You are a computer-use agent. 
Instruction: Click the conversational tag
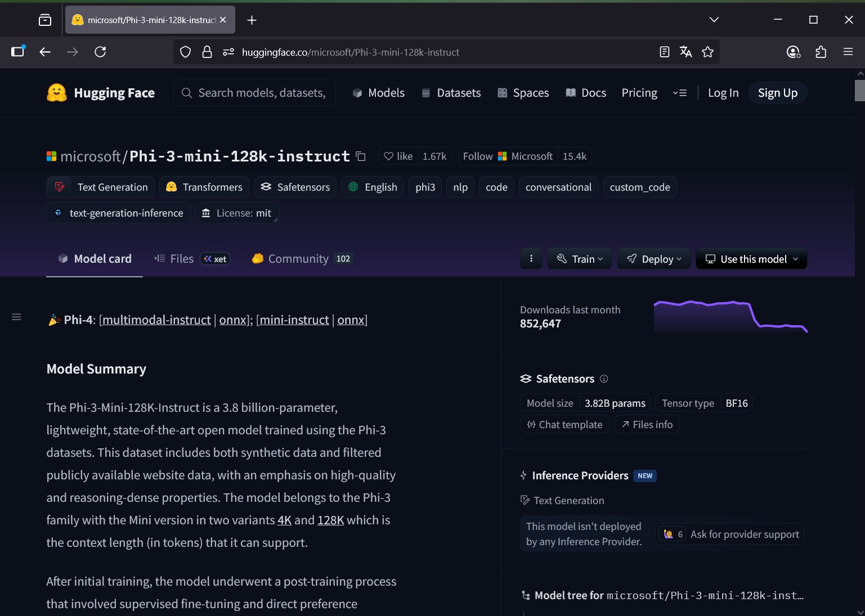pyautogui.click(x=558, y=187)
